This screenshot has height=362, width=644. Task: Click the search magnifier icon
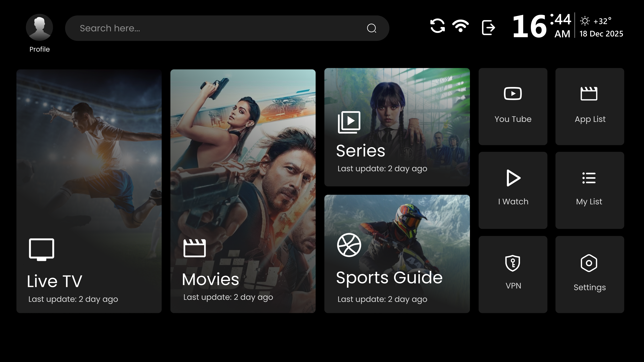[x=372, y=28]
